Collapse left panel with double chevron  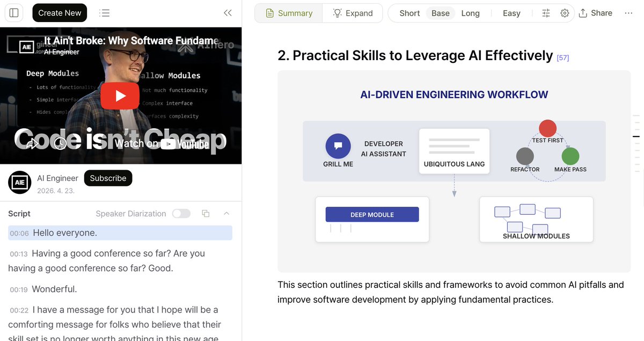pyautogui.click(x=228, y=13)
